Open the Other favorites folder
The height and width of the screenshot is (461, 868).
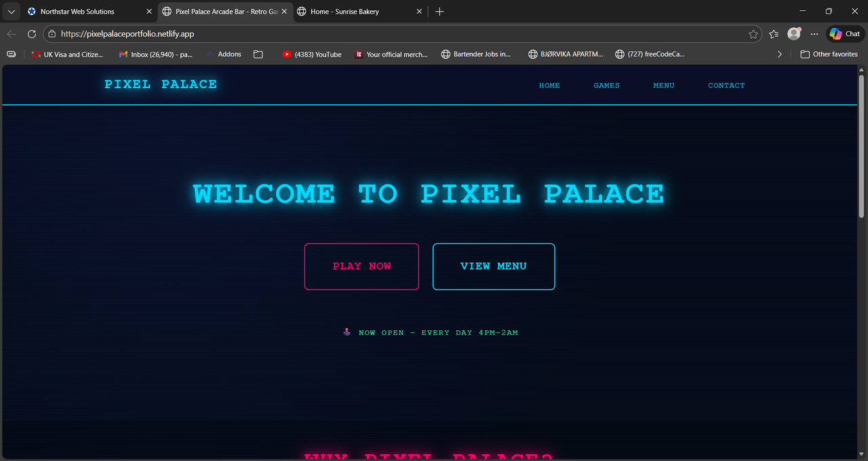pos(829,54)
